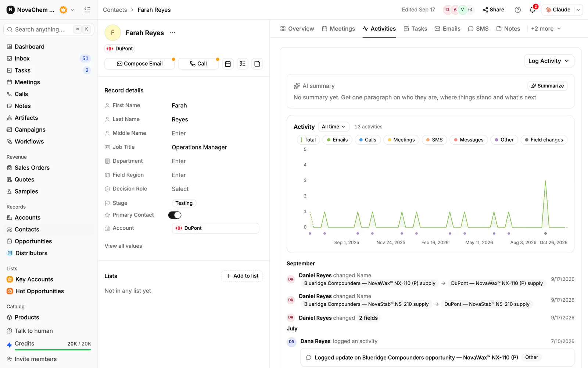Open the help question mark icon

(x=518, y=10)
